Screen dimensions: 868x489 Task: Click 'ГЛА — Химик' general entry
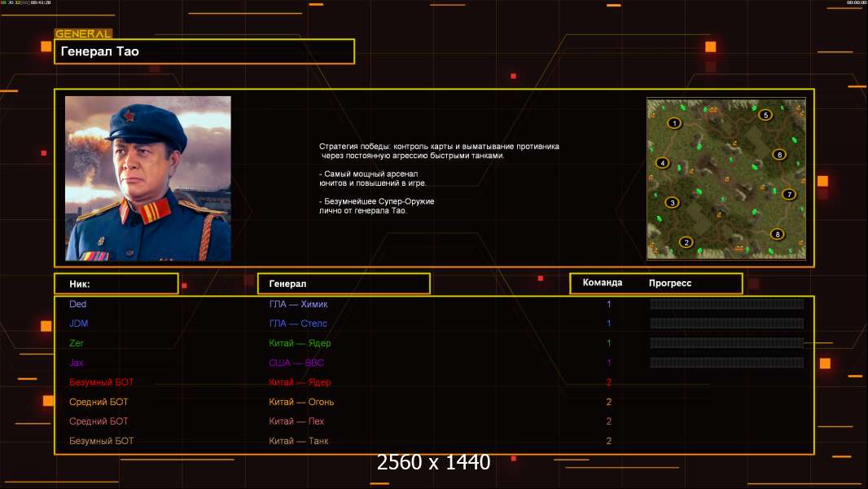298,304
